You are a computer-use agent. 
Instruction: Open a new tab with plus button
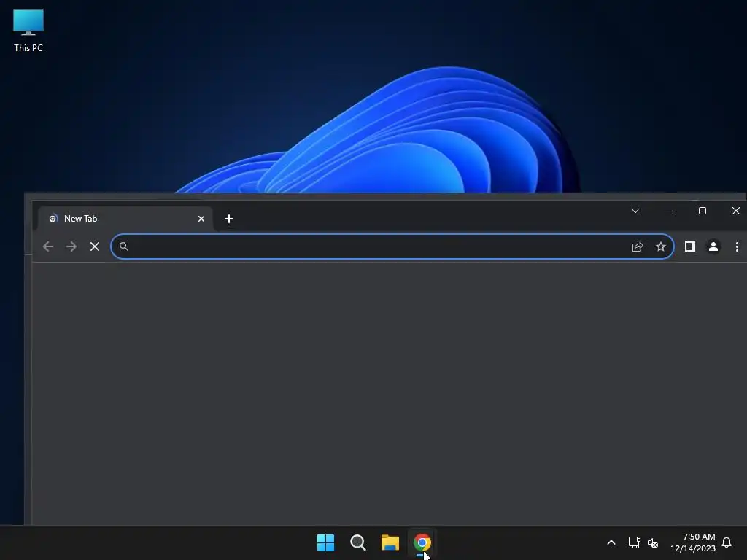point(228,219)
